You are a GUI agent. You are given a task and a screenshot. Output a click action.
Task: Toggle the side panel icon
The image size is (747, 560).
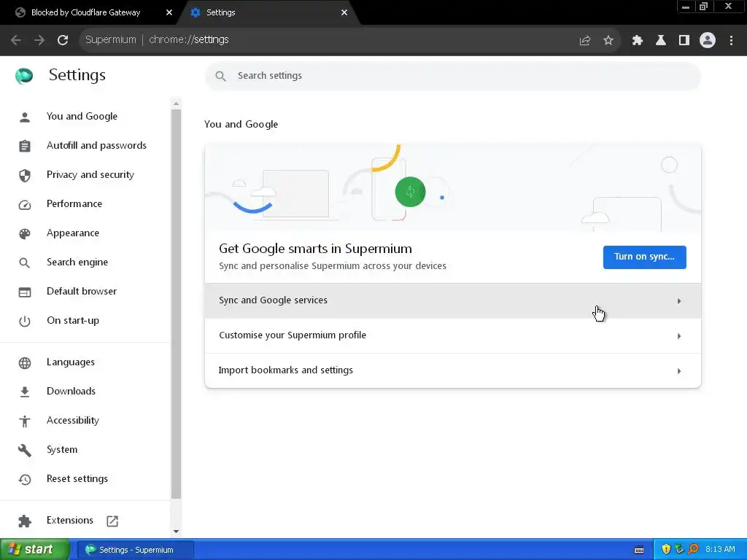tap(684, 41)
